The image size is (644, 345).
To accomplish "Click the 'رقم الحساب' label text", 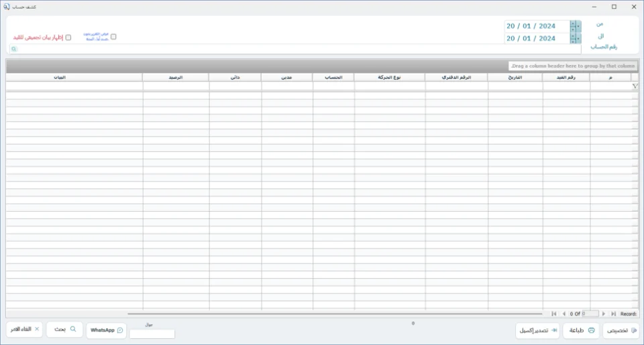I will pos(604,47).
